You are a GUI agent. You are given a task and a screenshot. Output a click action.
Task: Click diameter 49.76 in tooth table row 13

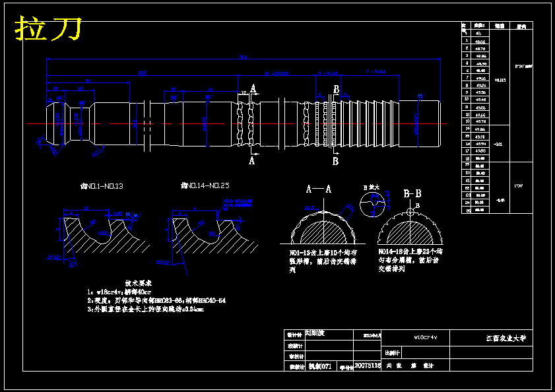click(x=480, y=121)
